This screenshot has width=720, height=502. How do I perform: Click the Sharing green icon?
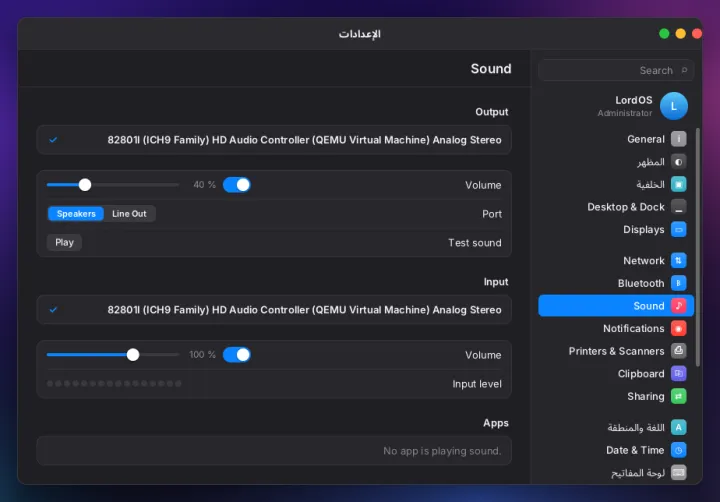point(678,396)
